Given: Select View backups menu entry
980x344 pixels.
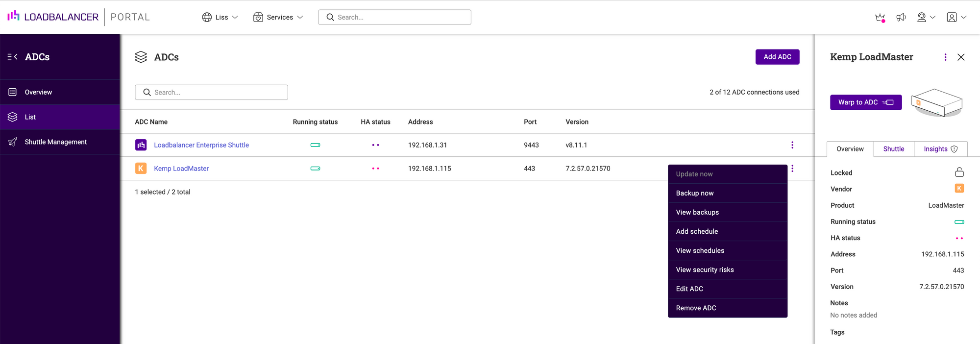Looking at the screenshot, I should [728, 212].
